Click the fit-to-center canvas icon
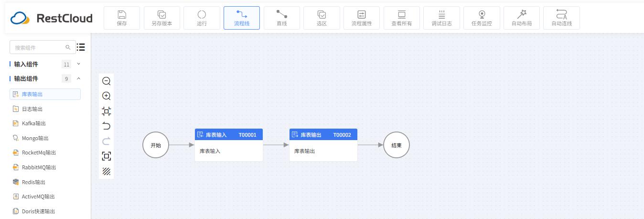644x219 pixels. [107, 111]
